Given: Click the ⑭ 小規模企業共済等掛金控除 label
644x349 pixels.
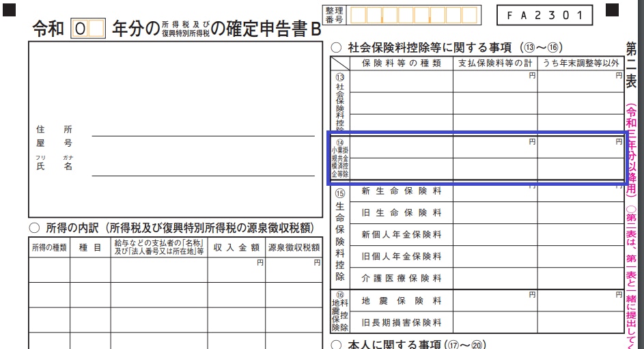Looking at the screenshot, I should pos(340,158).
